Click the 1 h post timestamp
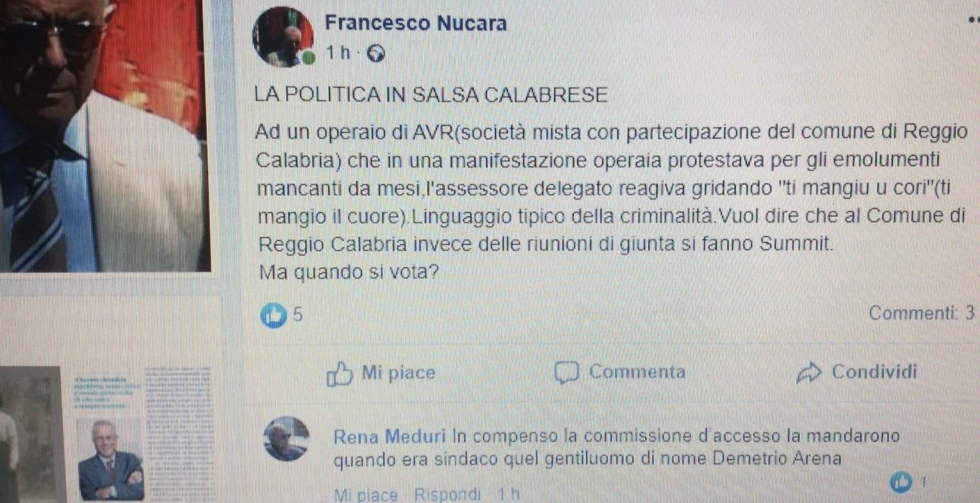 tap(338, 53)
